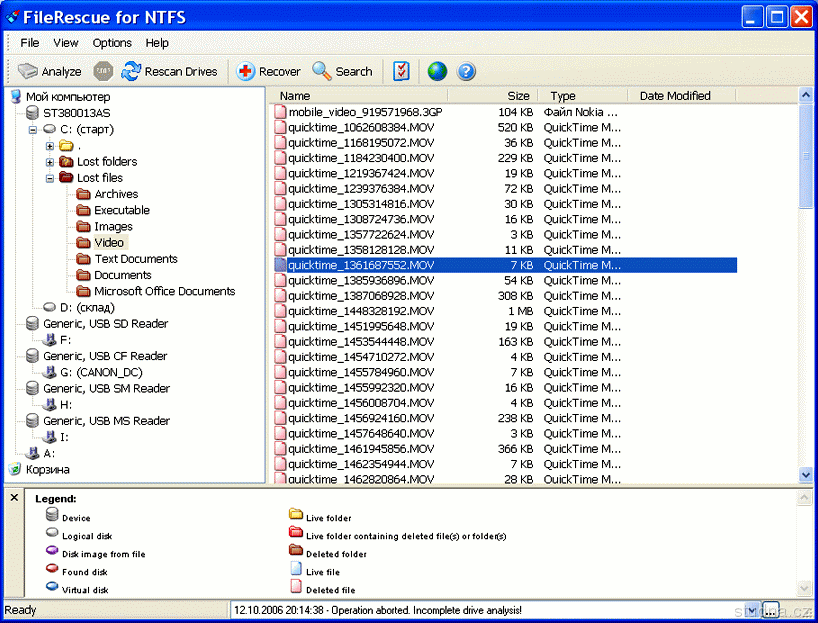Open the View menu
Screen dimensions: 818x623
tap(66, 43)
